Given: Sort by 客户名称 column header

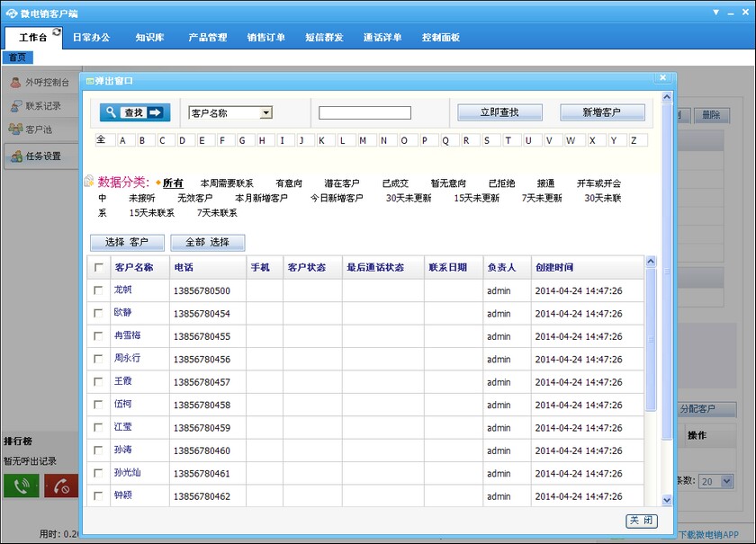Looking at the screenshot, I should [134, 267].
